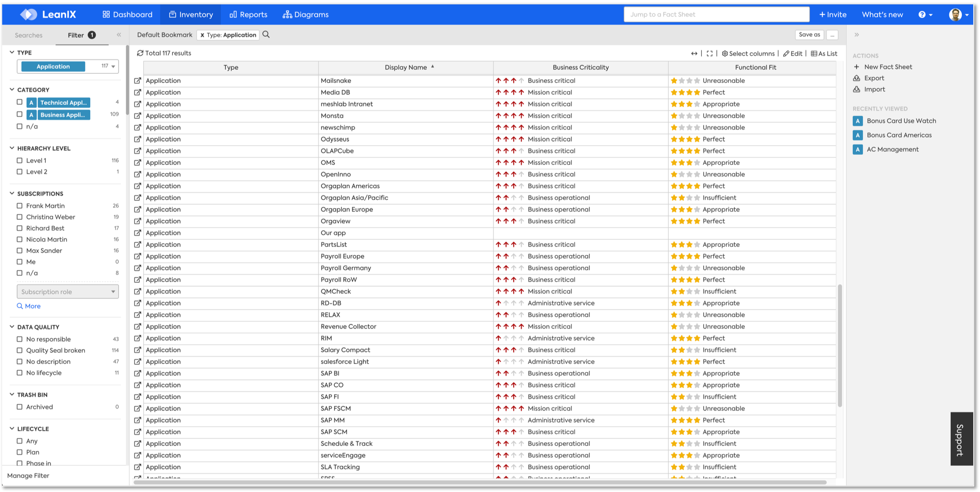The image size is (980, 492).
Task: Collapse the TRASH BIN section
Action: [12, 395]
